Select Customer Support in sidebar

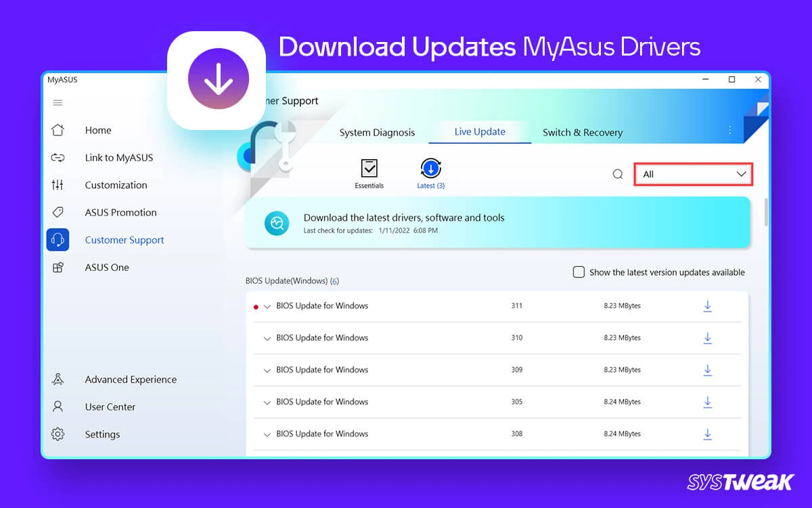tap(125, 240)
